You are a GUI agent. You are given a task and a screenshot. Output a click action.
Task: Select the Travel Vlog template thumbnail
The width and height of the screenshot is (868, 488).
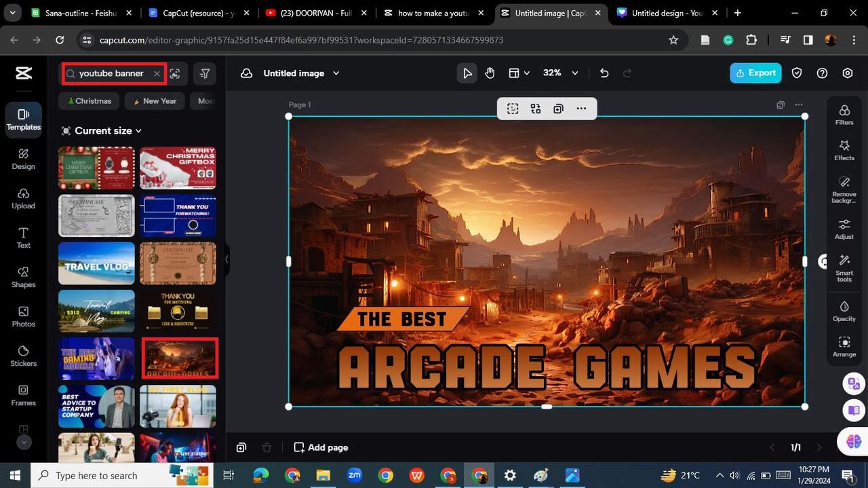pyautogui.click(x=96, y=263)
